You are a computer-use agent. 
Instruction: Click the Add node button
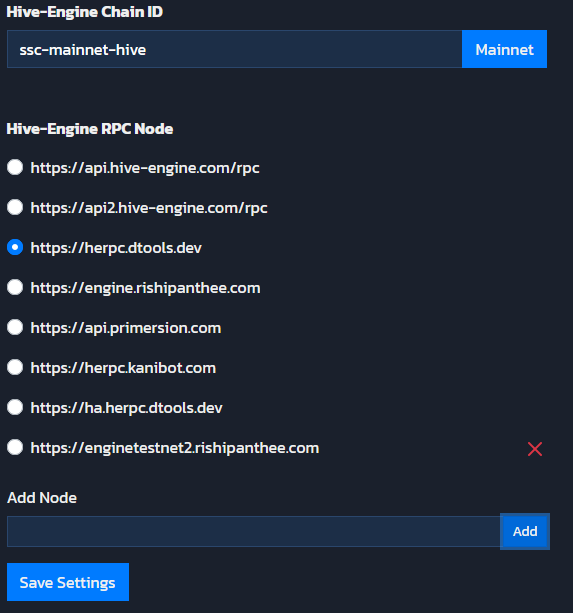(x=525, y=531)
